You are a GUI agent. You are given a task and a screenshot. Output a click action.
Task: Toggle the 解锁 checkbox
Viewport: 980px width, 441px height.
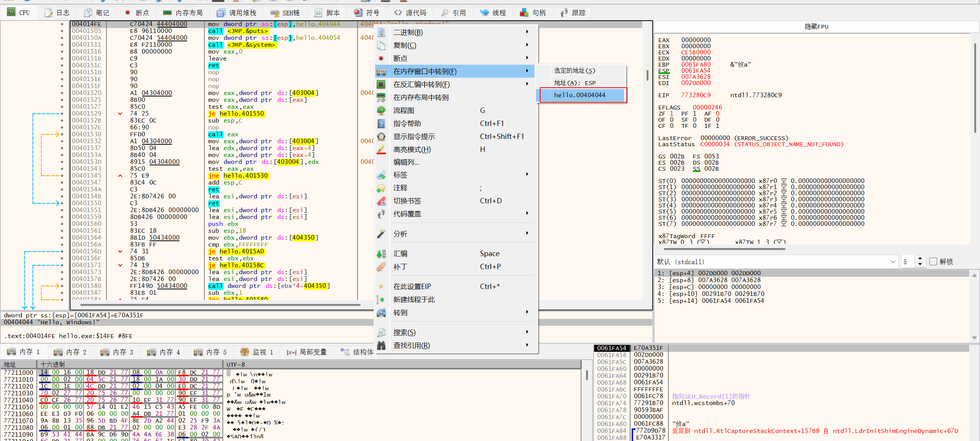[933, 262]
